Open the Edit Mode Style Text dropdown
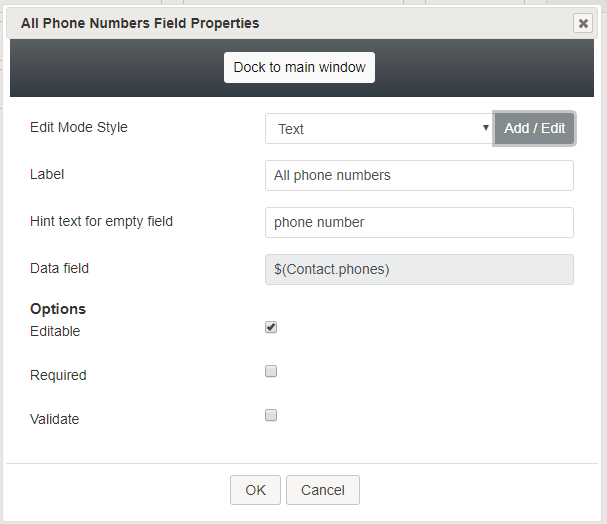Viewport: 607px width, 524px height. 379,128
